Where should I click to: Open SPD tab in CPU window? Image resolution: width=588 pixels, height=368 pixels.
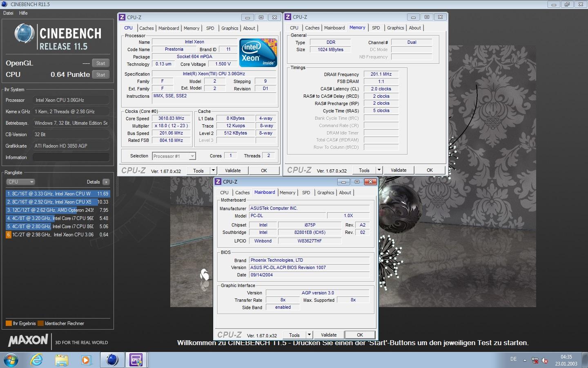210,28
